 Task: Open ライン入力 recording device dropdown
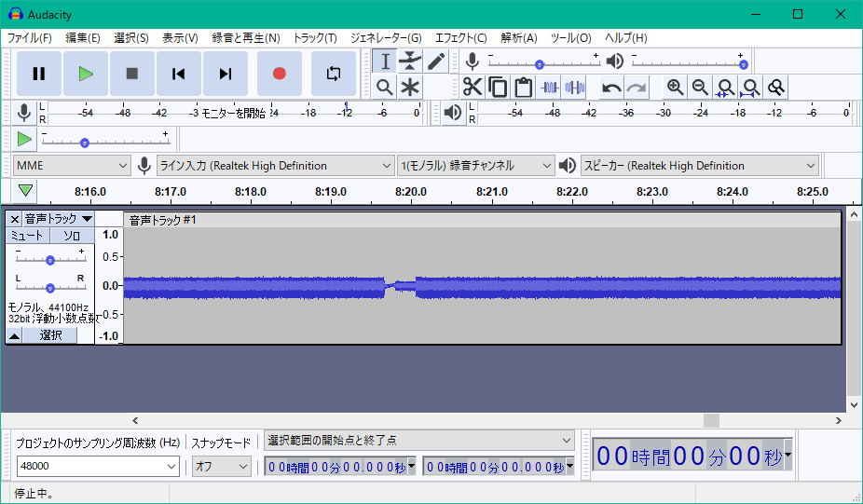coord(275,166)
